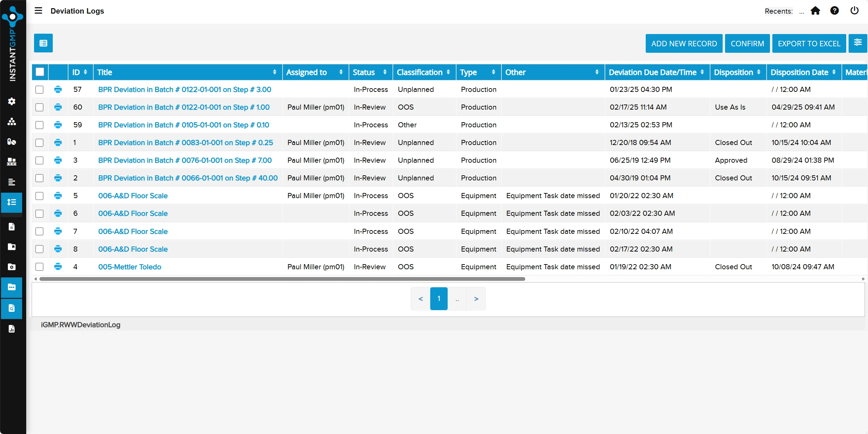Open the filter settings icon beside Export button
This screenshot has width=868, height=434.
pyautogui.click(x=858, y=43)
